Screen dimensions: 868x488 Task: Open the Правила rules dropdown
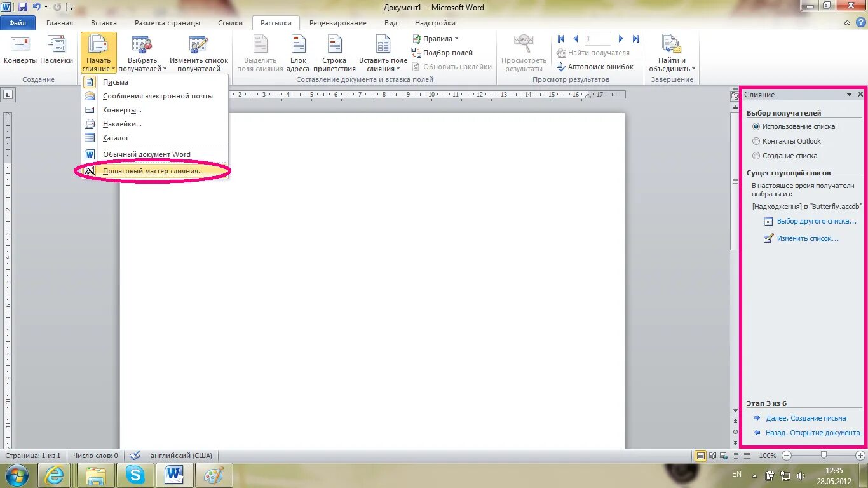[x=435, y=39]
